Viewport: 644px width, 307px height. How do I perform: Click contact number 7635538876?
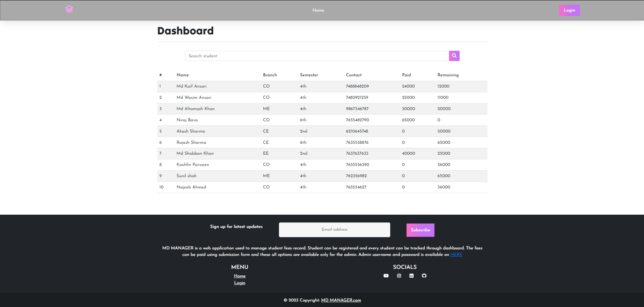(x=357, y=142)
